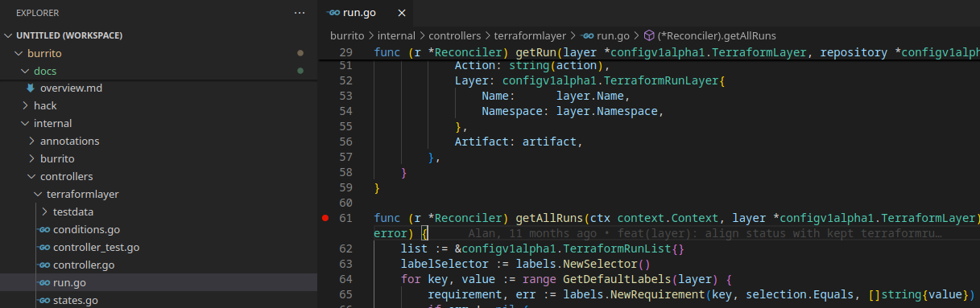Viewport: 980px width, 308px height.
Task: Open overview.md file
Action: (71, 88)
